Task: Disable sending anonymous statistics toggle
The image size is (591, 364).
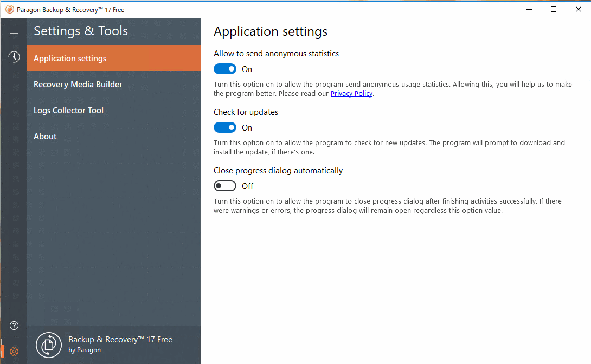Action: [225, 69]
